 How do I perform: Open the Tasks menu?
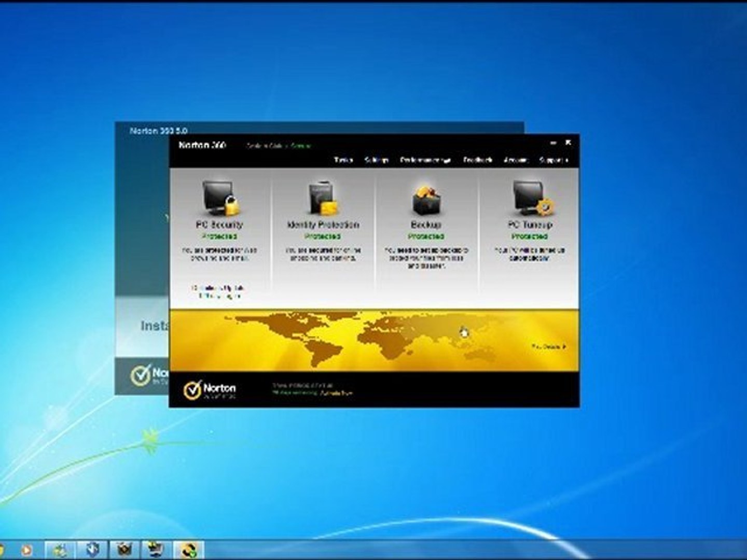click(x=343, y=160)
